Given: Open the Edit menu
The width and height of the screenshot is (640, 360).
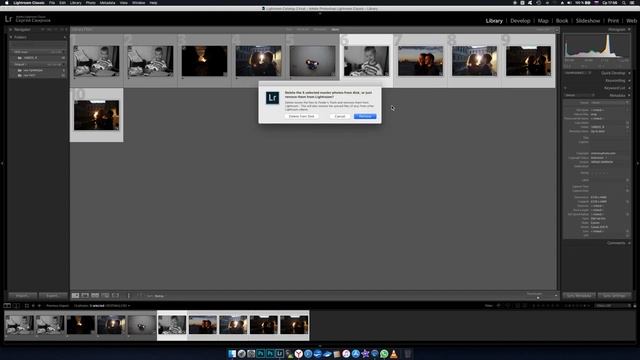Looking at the screenshot, I should click(x=62, y=2).
